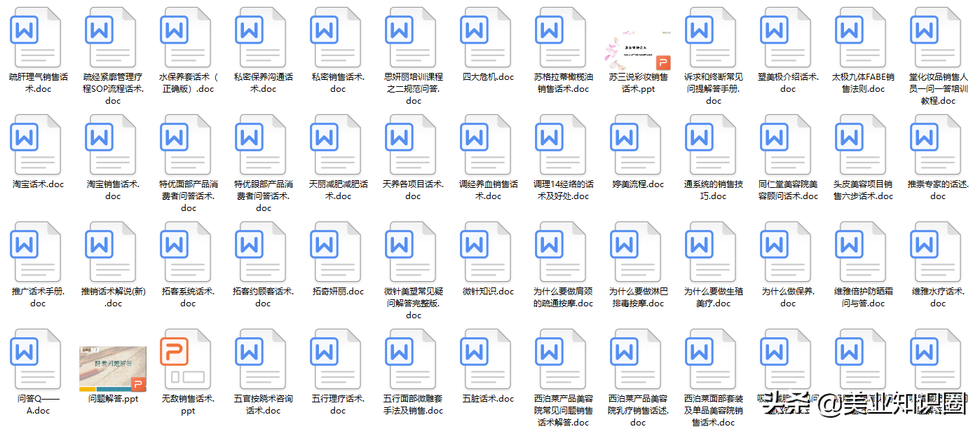This screenshot has height=429, width=980.
Task: Select the 为什么要做淋巴排毒按摩.doc file
Action: point(636,252)
